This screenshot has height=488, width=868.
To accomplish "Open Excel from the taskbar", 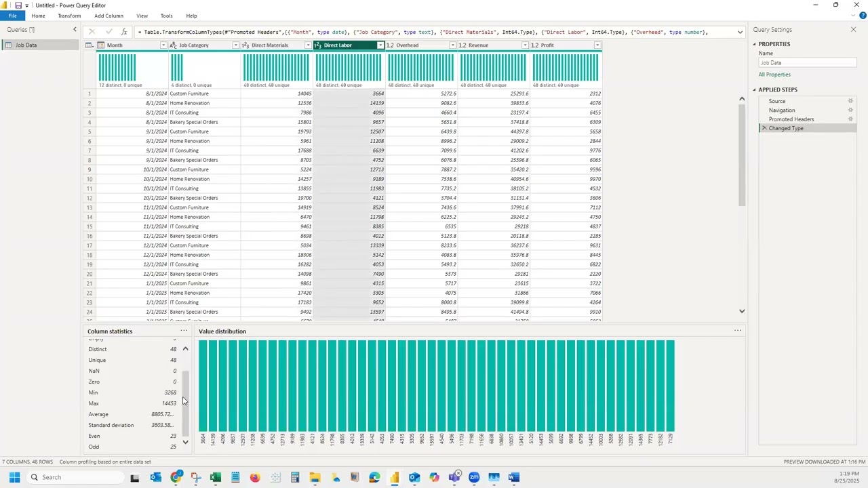I will (216, 477).
